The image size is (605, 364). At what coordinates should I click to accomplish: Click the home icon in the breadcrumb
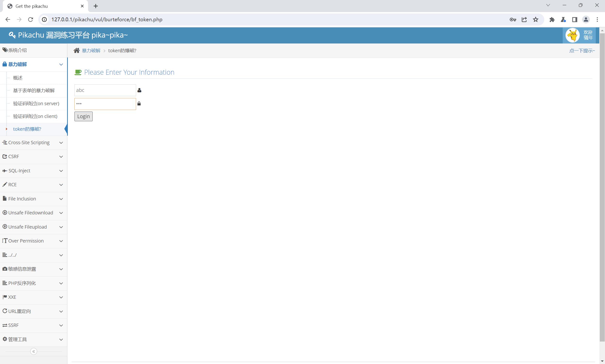click(77, 51)
